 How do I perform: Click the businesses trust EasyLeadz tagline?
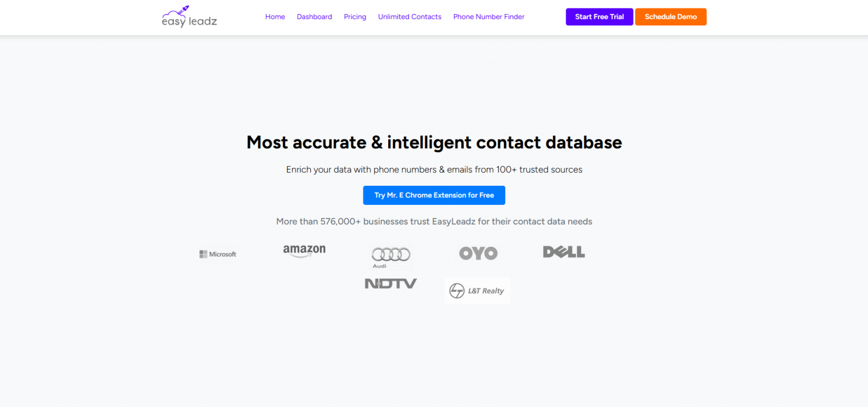click(434, 221)
